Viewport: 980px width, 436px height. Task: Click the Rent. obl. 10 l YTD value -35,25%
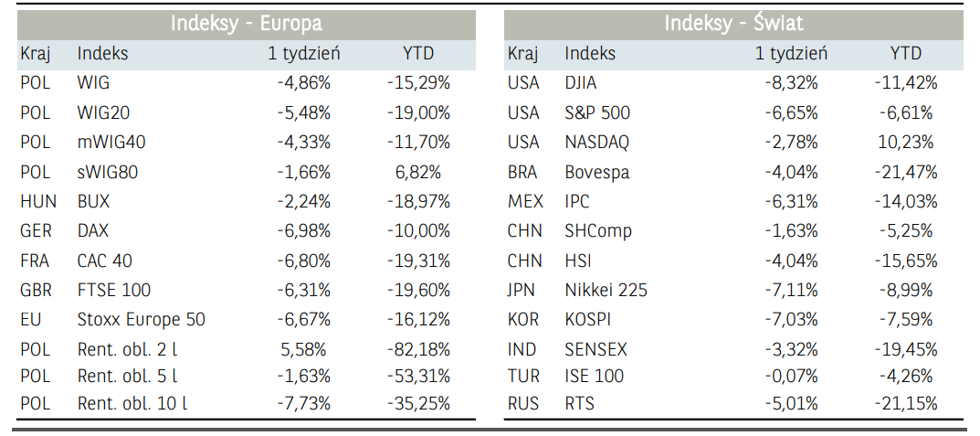418,403
